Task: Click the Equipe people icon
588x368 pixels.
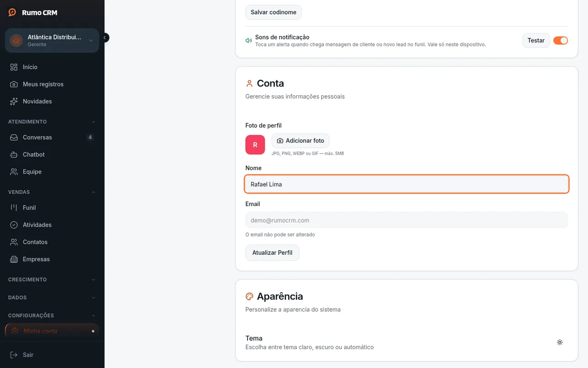Action: tap(14, 172)
